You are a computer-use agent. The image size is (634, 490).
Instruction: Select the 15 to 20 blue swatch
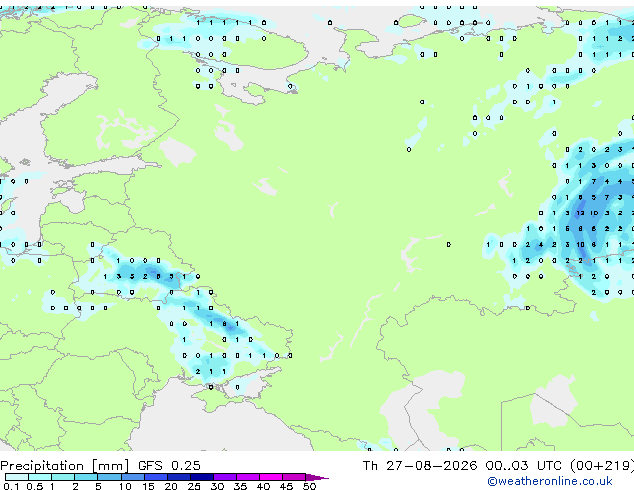tap(156, 477)
